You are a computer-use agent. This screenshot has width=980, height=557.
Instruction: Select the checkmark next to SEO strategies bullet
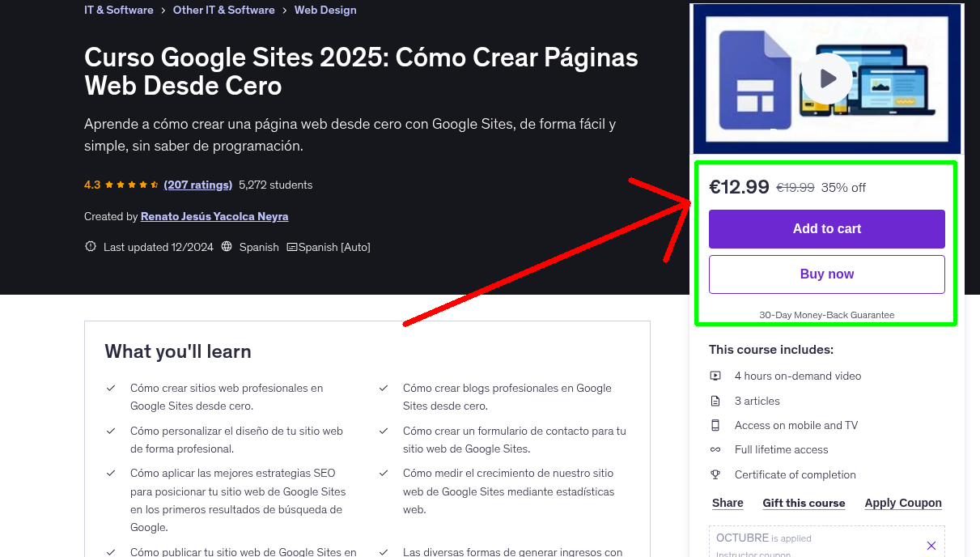click(x=111, y=473)
